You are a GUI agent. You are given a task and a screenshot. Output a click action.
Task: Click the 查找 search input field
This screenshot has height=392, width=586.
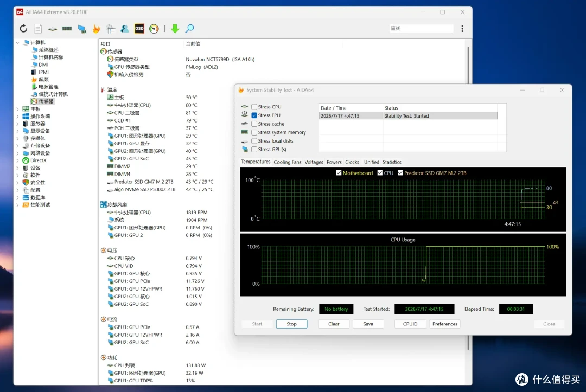click(421, 28)
